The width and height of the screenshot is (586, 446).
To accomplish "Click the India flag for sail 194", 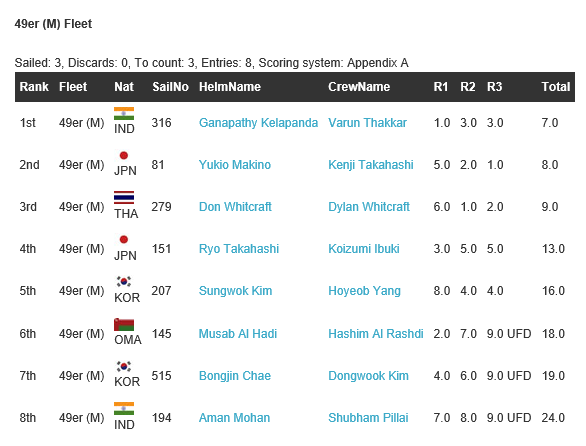I will [124, 409].
